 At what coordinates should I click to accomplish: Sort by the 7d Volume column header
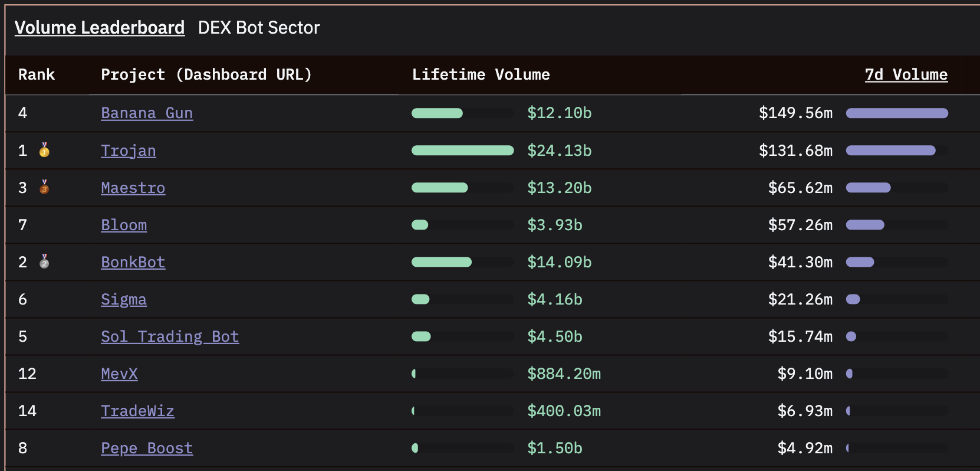[x=906, y=74]
